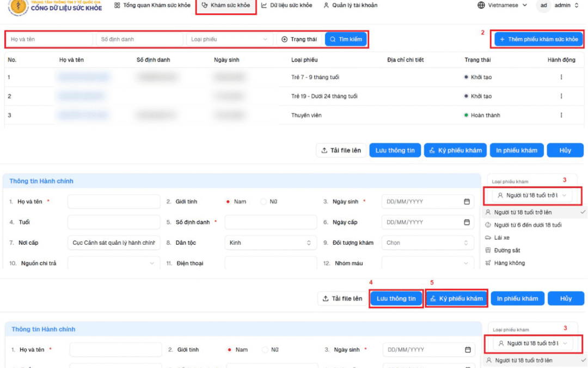Click the 'Hoàn thành' status text
Image resolution: width=588 pixels, height=368 pixels.
[x=485, y=115]
